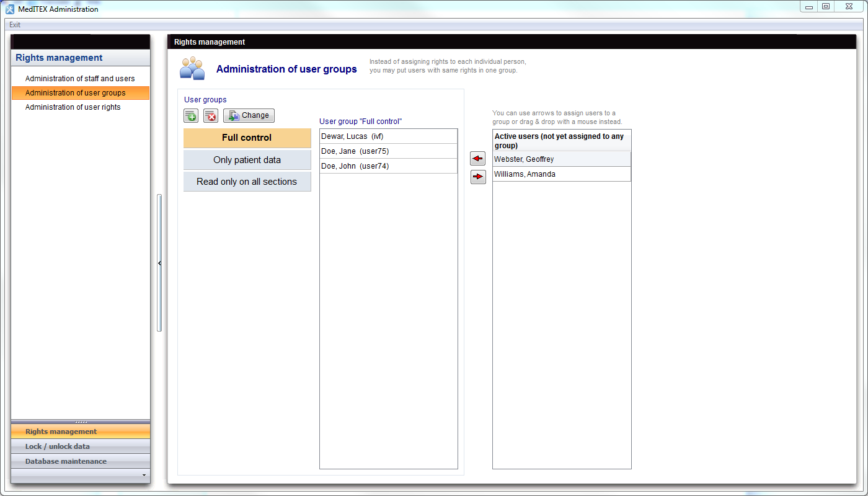
Task: Click the dotted sidebar resize grip
Action: point(81,422)
